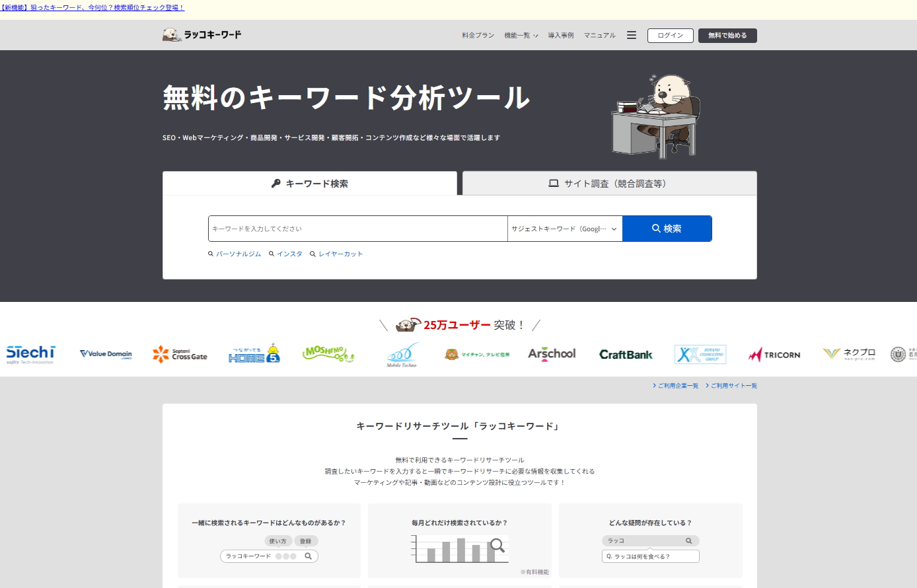This screenshot has width=917, height=588.
Task: Click the related keywords illustration card
Action: pos(269,540)
